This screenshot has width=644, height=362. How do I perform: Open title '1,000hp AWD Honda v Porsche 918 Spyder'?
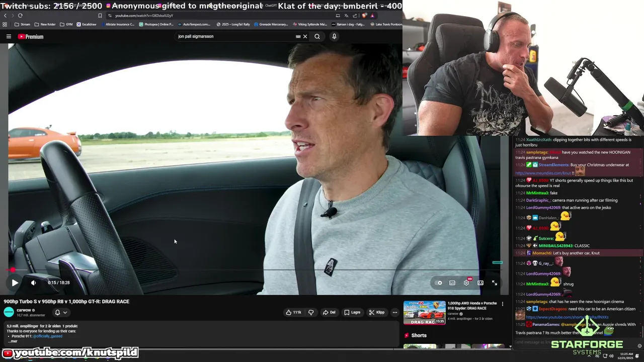[x=472, y=306]
